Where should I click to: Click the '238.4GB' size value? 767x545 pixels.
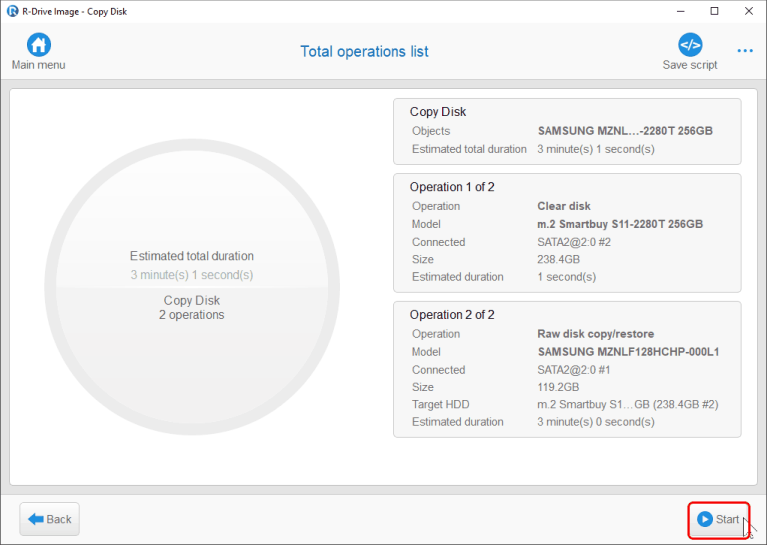pyautogui.click(x=558, y=259)
